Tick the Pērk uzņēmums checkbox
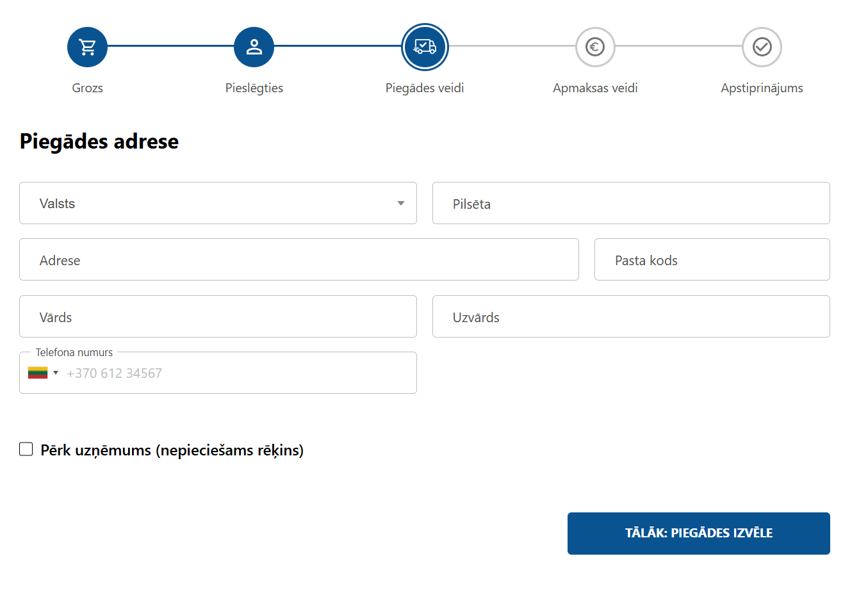The height and width of the screenshot is (595, 868). pyautogui.click(x=26, y=449)
